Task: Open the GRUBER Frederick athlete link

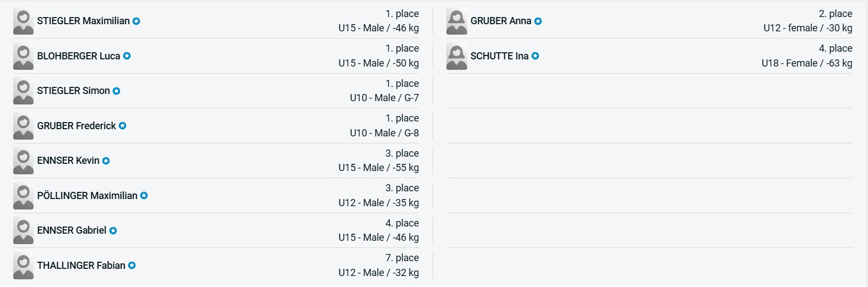Action: click(77, 126)
